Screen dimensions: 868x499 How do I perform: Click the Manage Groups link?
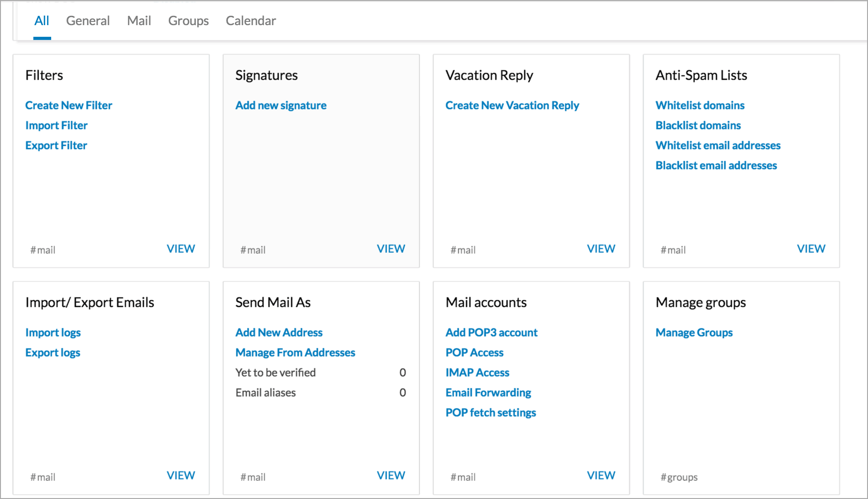coord(694,333)
